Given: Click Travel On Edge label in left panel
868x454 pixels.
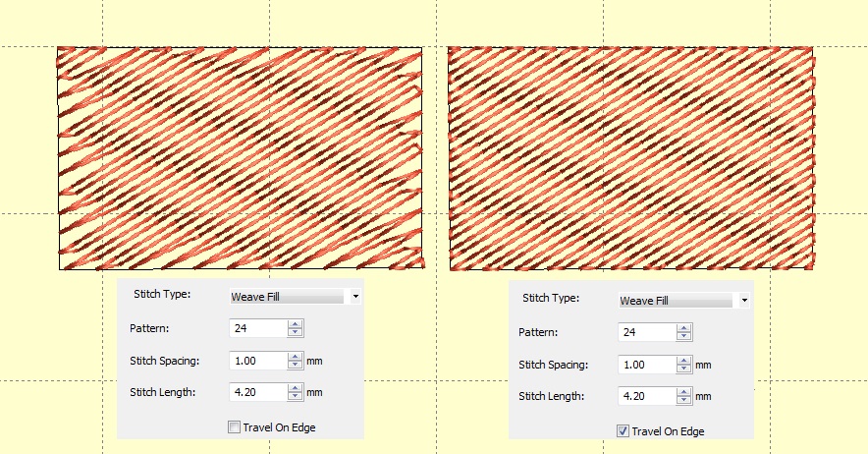Looking at the screenshot, I should (279, 427).
